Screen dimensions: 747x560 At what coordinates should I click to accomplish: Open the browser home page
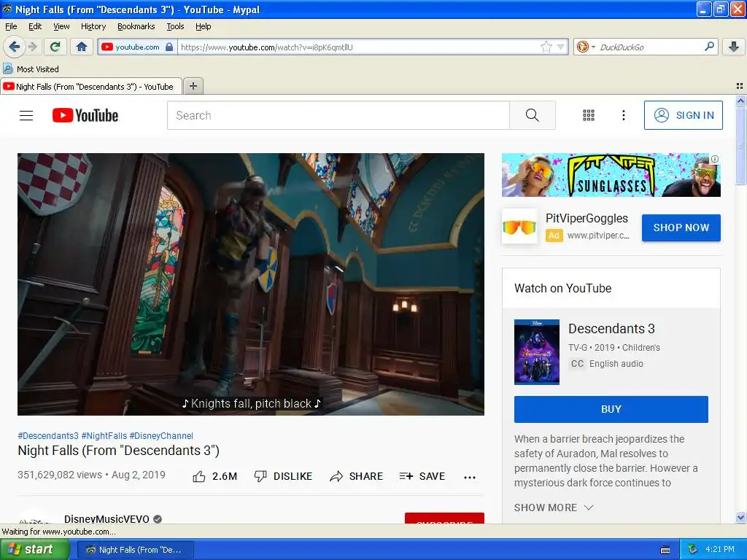click(x=82, y=47)
